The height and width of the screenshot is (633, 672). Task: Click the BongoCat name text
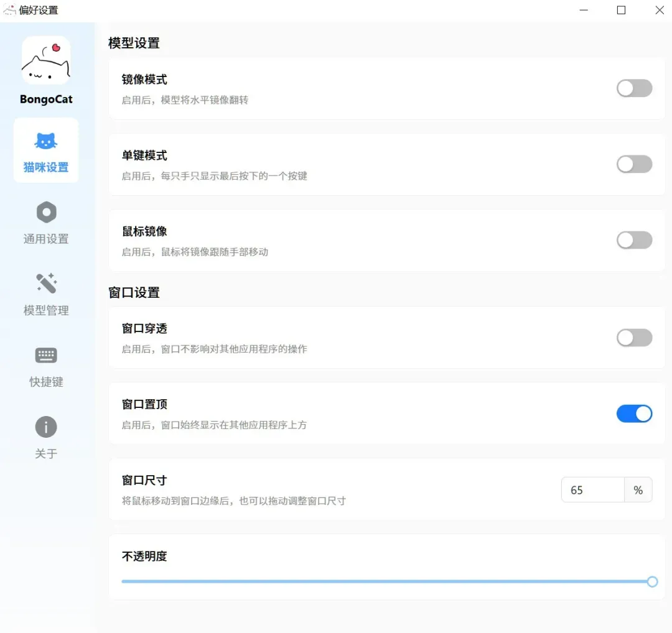46,99
